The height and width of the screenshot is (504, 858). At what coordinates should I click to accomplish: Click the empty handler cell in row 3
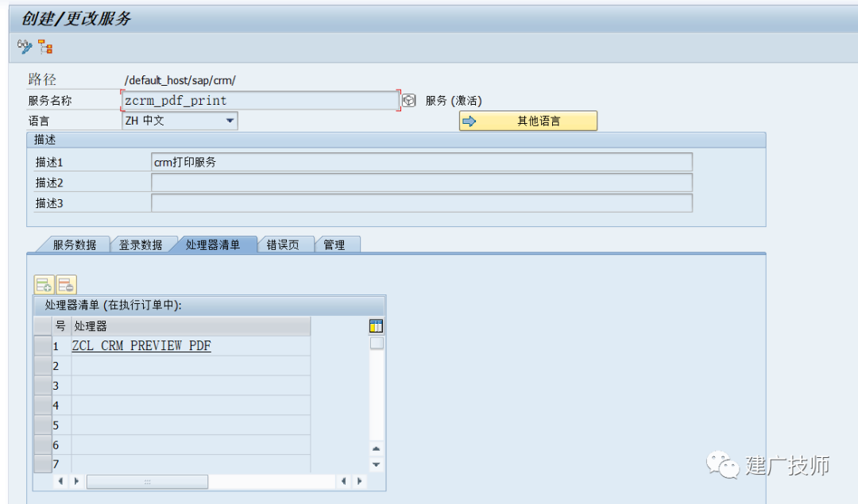(191, 386)
